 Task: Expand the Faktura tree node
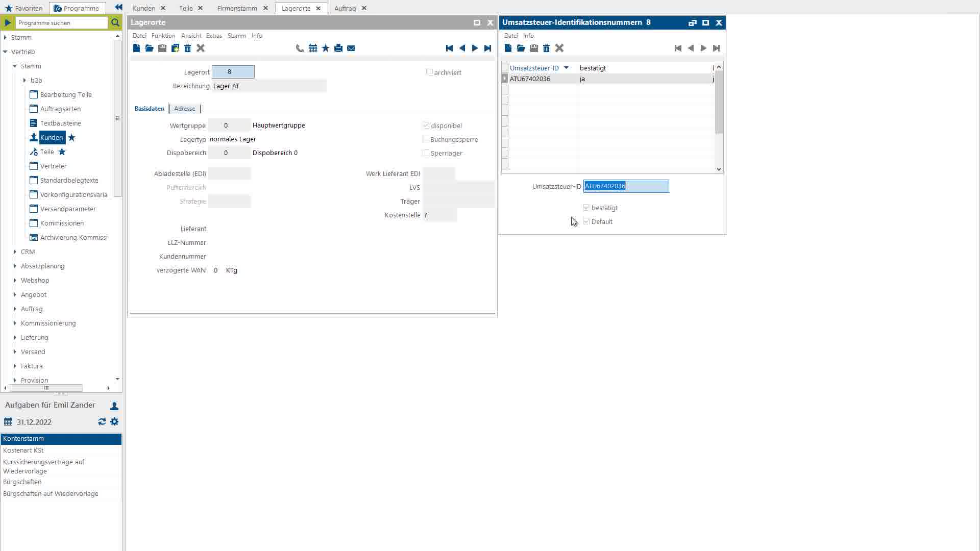click(15, 366)
